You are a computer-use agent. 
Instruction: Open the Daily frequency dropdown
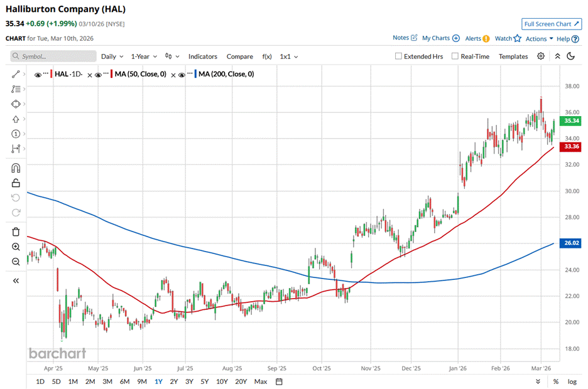pos(112,56)
